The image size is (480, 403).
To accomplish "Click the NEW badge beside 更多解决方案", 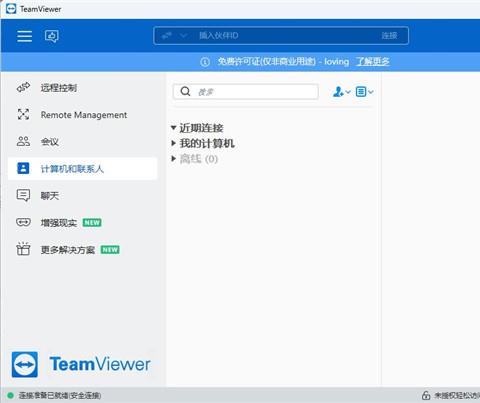I will (110, 249).
